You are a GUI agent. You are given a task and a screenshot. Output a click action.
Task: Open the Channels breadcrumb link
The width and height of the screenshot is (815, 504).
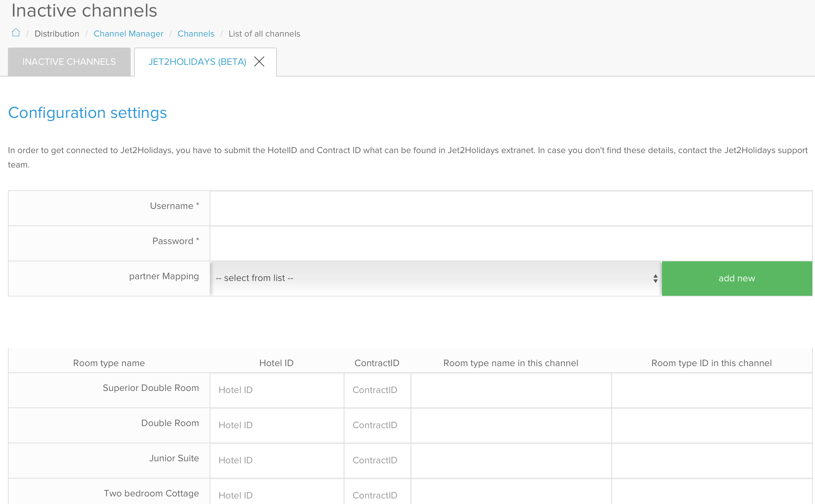[196, 34]
